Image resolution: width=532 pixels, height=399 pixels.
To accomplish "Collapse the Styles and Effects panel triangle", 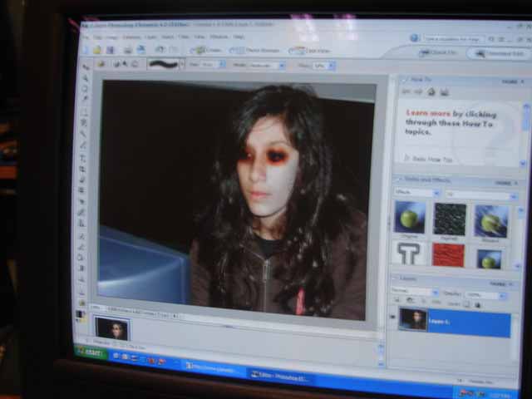I will pos(397,180).
